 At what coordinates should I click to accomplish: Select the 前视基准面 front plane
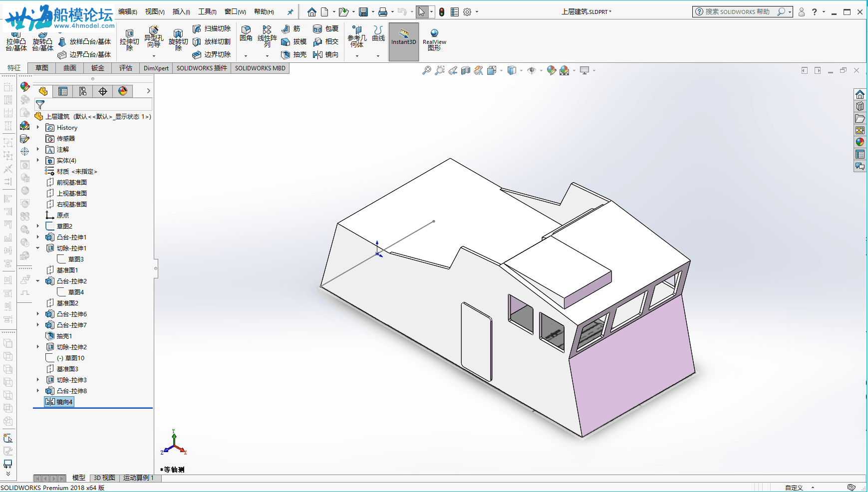click(66, 183)
